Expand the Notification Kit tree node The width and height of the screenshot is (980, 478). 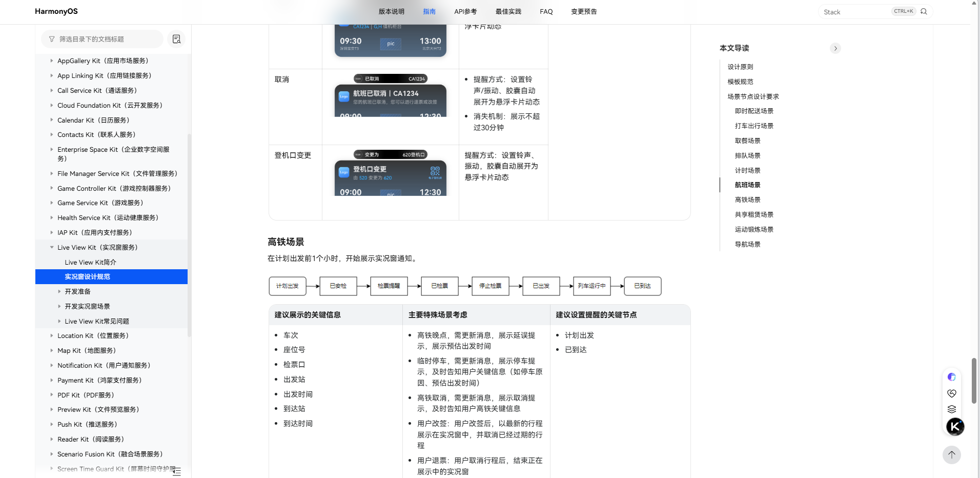tap(52, 365)
